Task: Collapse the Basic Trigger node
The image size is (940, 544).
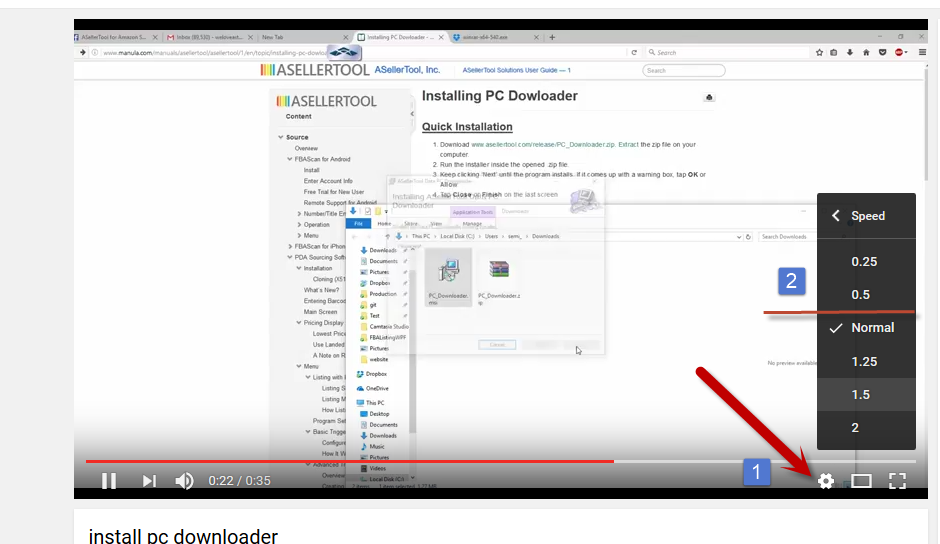Action: [x=308, y=432]
